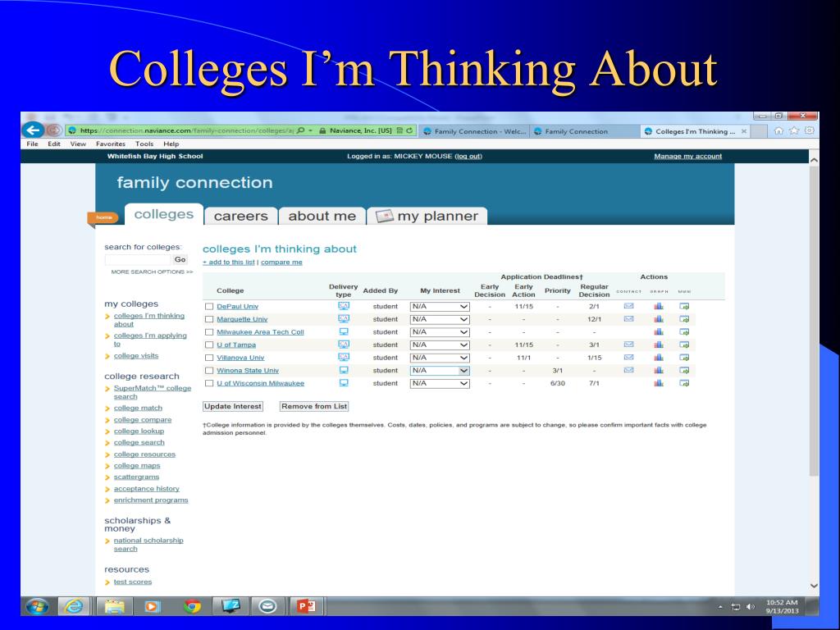Viewport: 840px width, 630px height.
Task: Open the scattergrams link in sidebar
Action: click(x=136, y=477)
